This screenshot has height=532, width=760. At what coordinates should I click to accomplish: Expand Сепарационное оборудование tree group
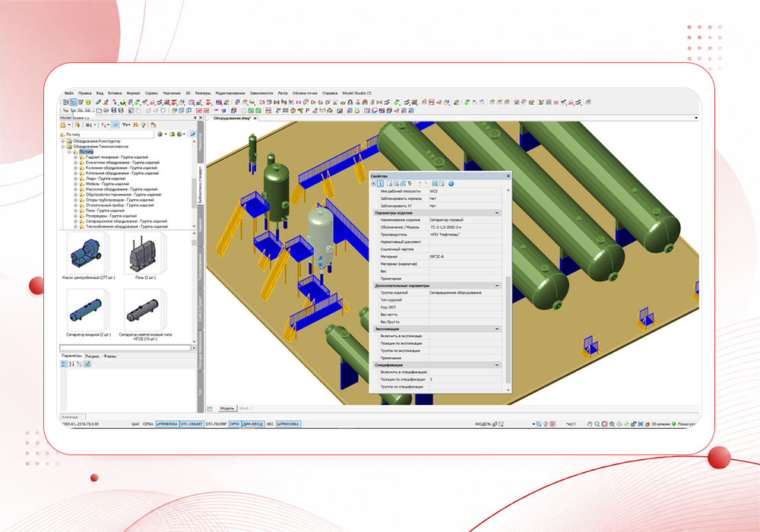[x=75, y=221]
